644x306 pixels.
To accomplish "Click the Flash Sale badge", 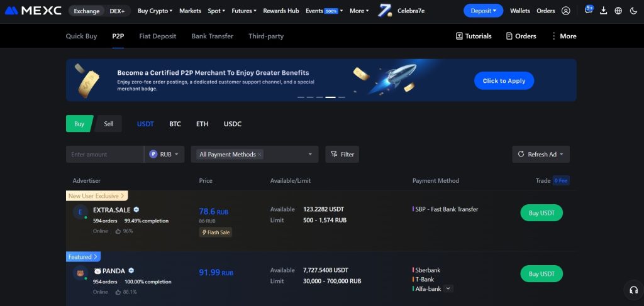I will [x=216, y=232].
